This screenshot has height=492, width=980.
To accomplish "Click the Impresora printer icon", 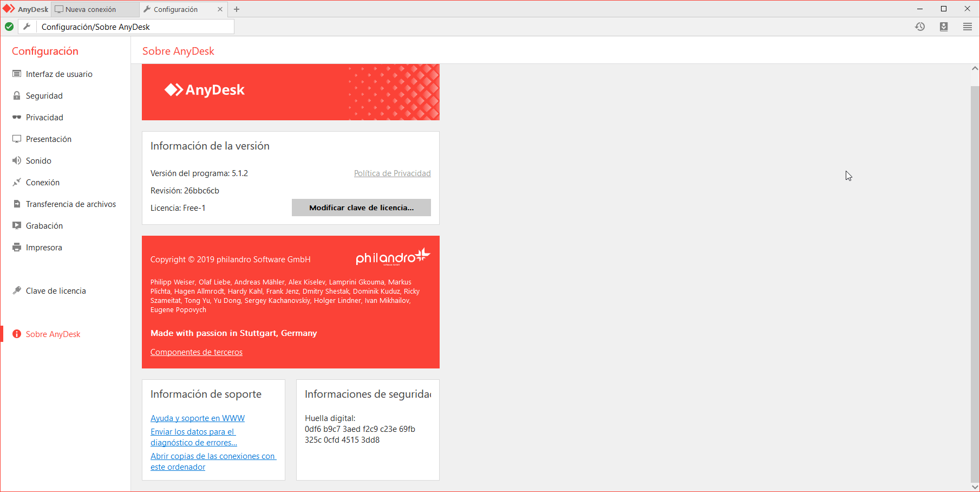I will coord(17,247).
